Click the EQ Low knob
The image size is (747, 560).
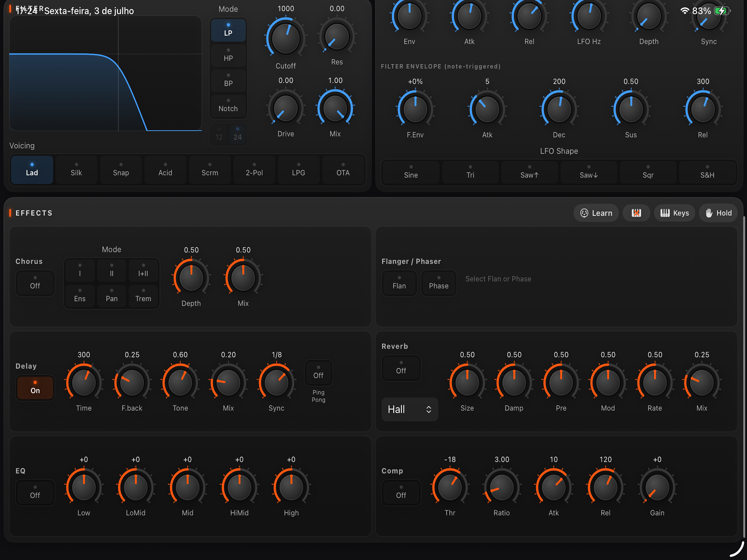click(84, 487)
